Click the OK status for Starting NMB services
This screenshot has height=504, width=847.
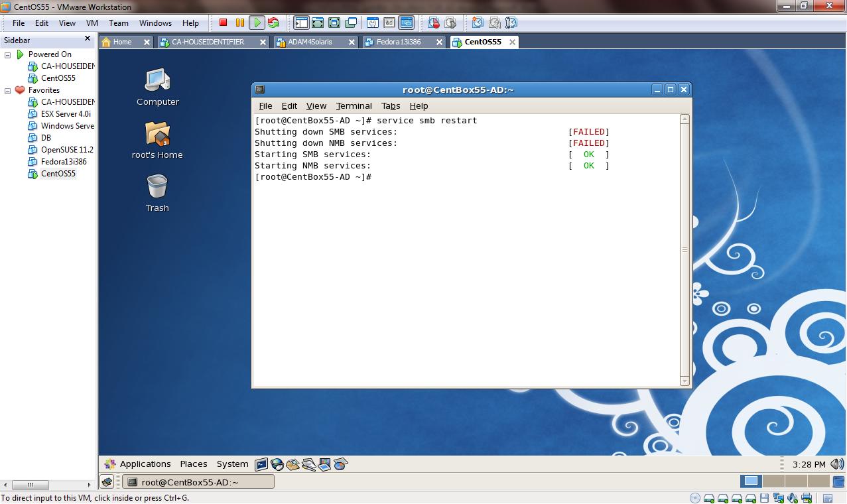pyautogui.click(x=589, y=166)
